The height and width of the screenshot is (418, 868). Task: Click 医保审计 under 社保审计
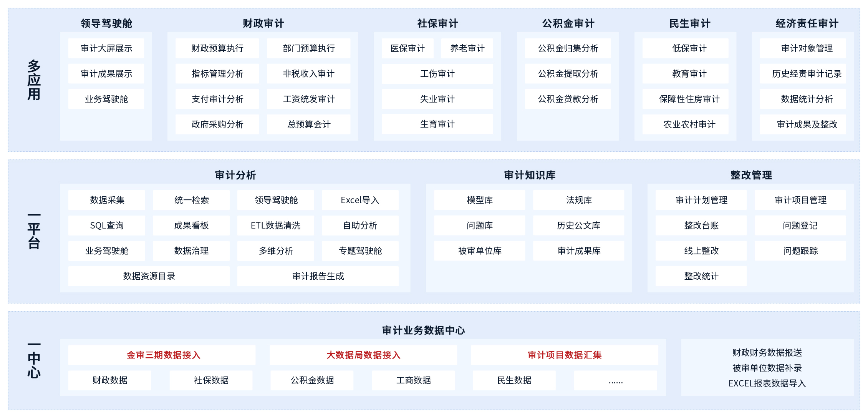pos(407,48)
